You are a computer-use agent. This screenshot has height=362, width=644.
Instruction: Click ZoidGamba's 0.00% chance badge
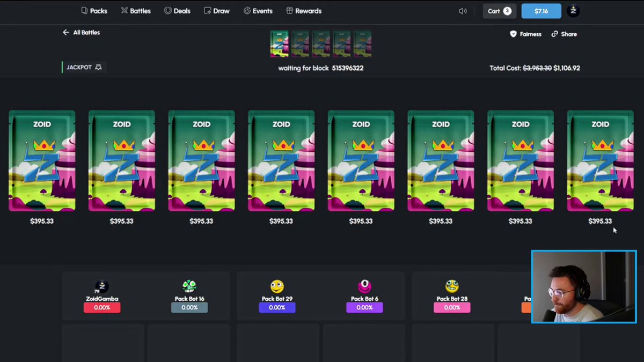pyautogui.click(x=102, y=307)
